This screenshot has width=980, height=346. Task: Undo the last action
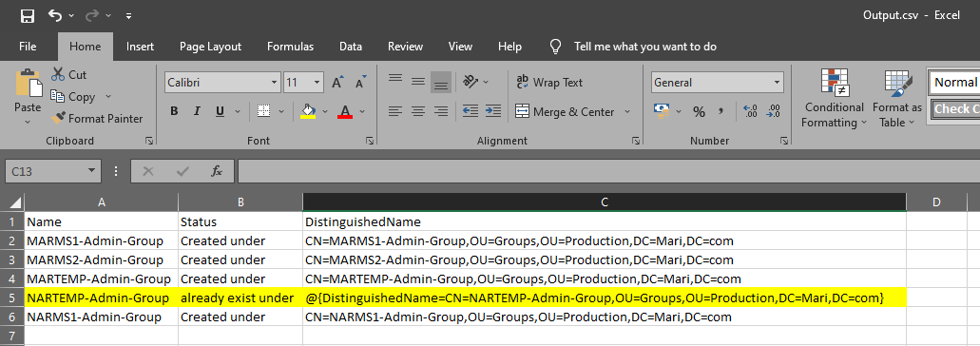tap(55, 15)
